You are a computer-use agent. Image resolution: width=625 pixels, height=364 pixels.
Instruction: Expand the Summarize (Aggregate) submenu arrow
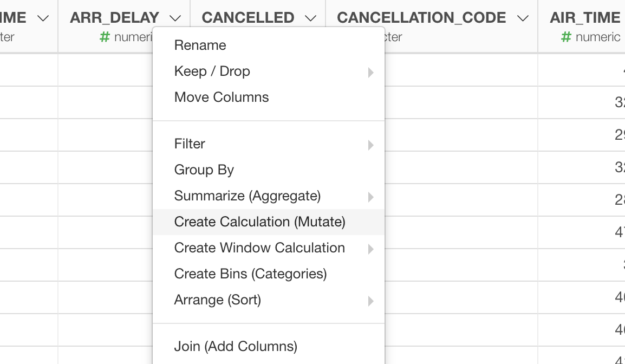point(370,197)
